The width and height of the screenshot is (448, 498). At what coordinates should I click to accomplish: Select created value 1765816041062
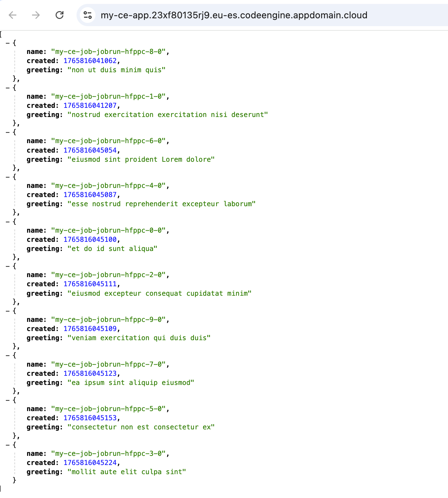[x=90, y=61]
